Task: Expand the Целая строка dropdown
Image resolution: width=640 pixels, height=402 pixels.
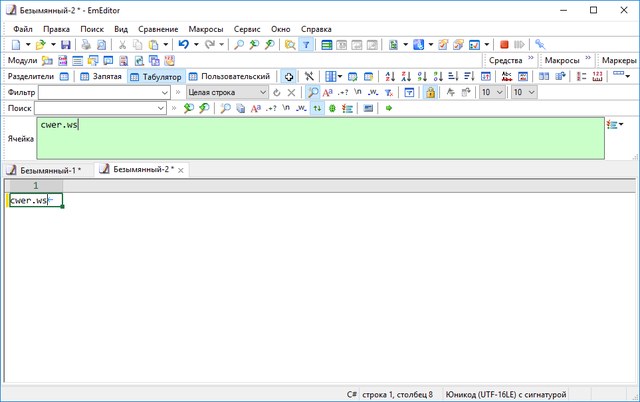Action: (x=263, y=92)
